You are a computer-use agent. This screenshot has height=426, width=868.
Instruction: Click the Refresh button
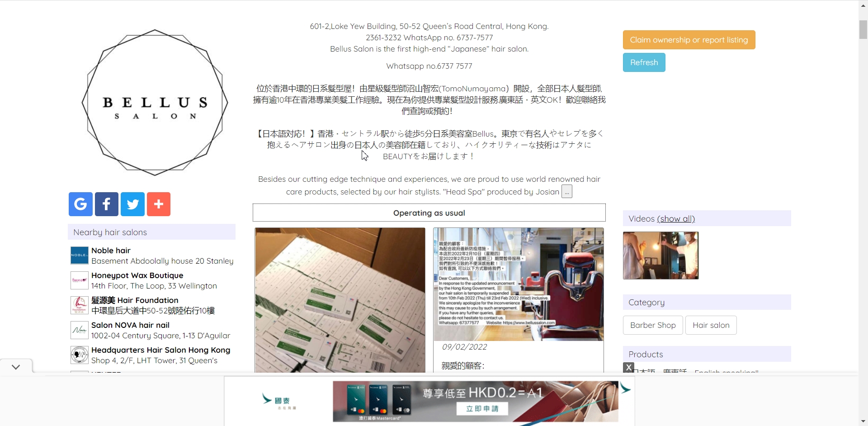(x=644, y=62)
